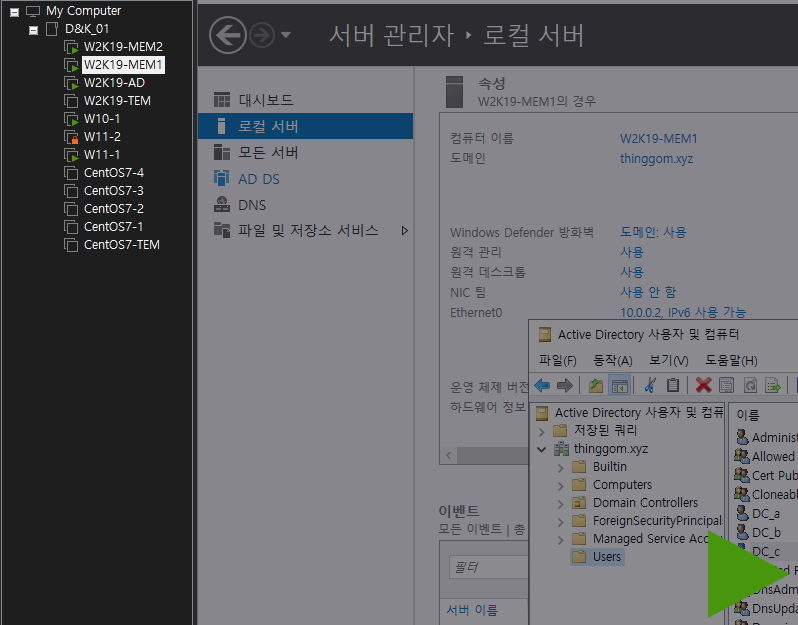798x625 pixels.
Task: Click the red Delete X icon
Action: pyautogui.click(x=703, y=385)
